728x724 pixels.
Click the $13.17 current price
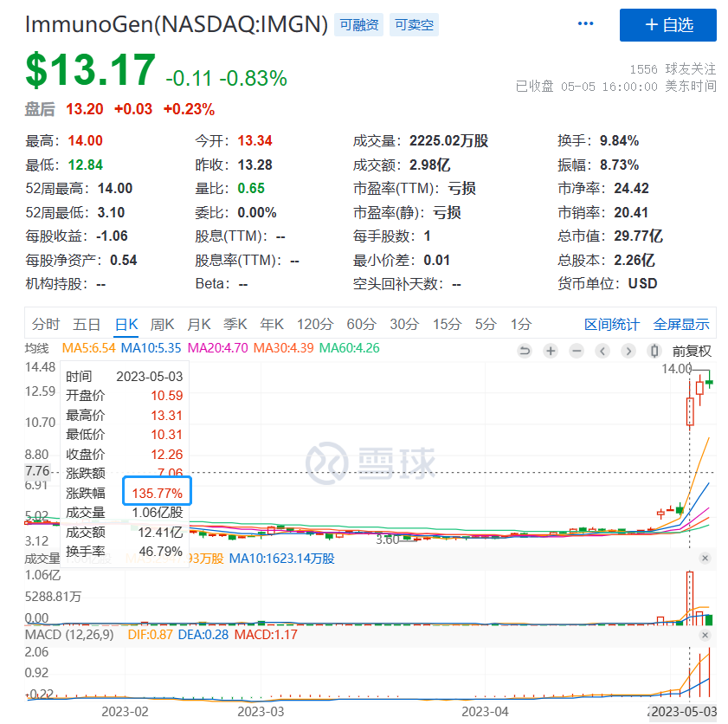point(91,69)
